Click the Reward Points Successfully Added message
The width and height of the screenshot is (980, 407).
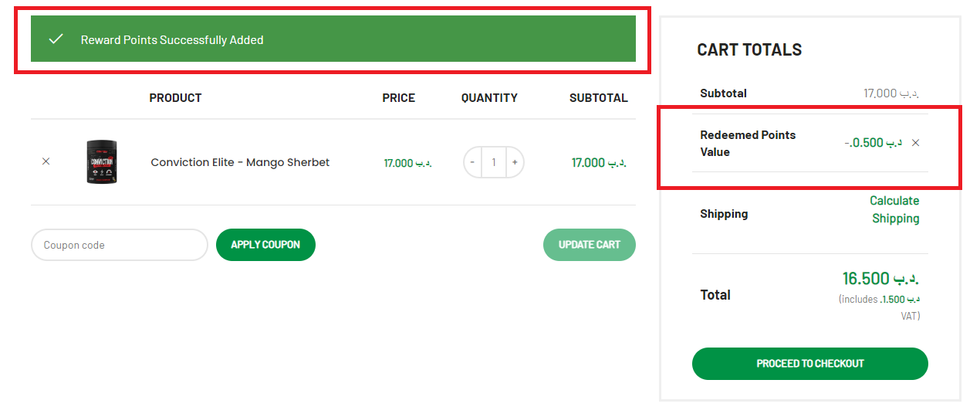tap(172, 40)
